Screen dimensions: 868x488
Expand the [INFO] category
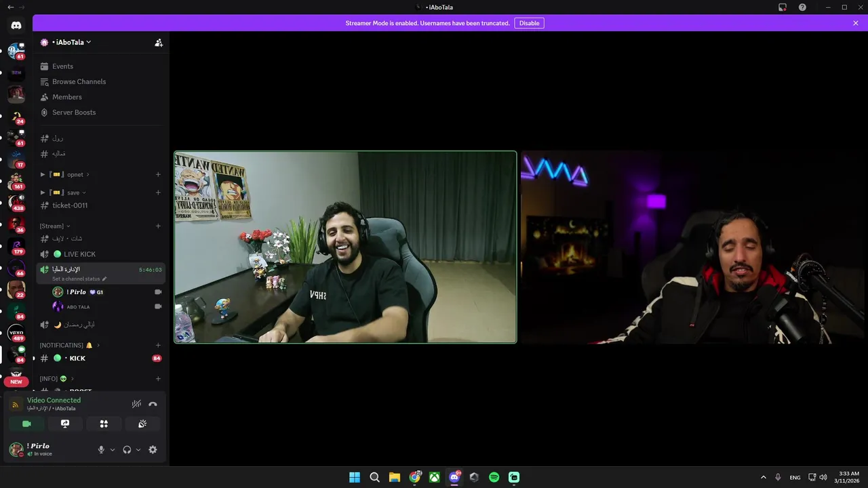57,378
